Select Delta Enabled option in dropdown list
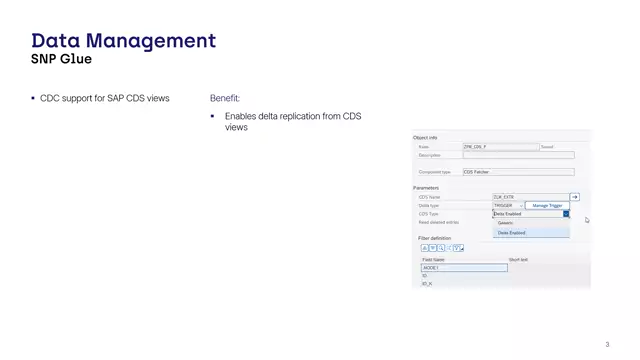The image size is (640, 360). point(531,233)
